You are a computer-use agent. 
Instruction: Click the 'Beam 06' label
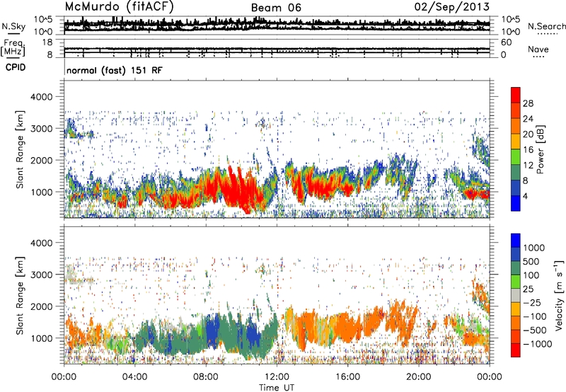click(x=276, y=8)
